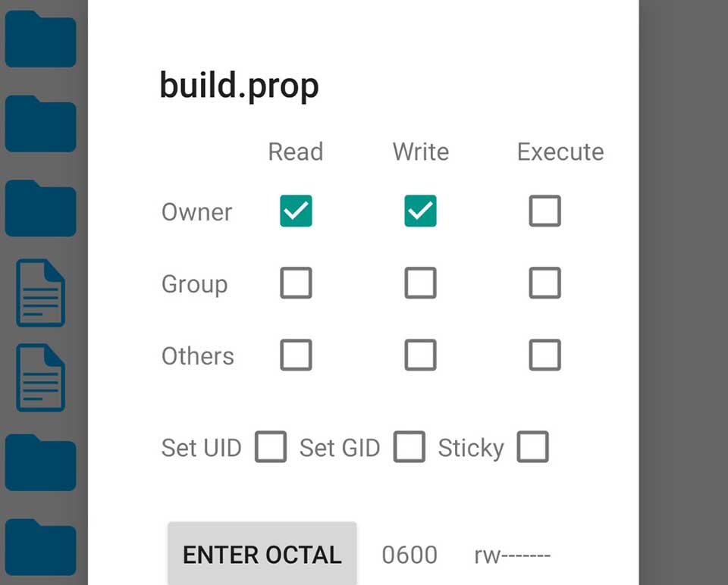Check Group Read permission
The height and width of the screenshot is (585, 728).
(295, 283)
